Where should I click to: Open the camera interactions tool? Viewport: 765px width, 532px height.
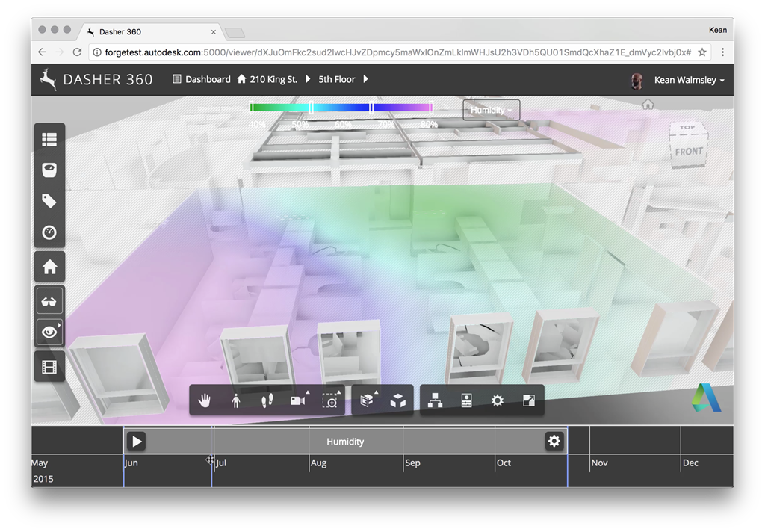[x=298, y=401]
